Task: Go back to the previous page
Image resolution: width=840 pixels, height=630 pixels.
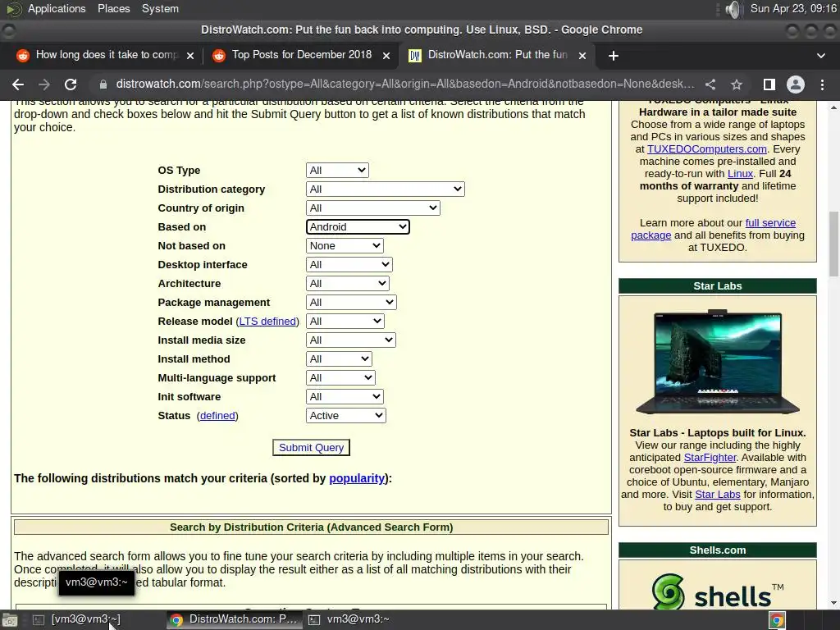Action: 18,84
